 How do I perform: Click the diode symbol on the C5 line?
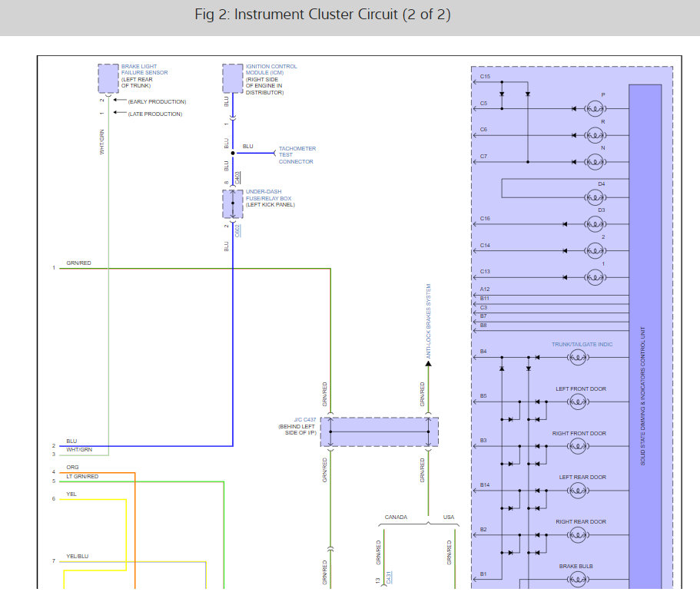click(574, 108)
